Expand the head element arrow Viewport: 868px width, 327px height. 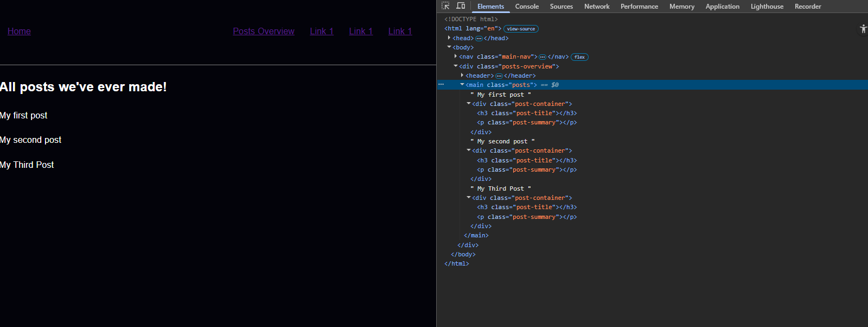(x=449, y=38)
